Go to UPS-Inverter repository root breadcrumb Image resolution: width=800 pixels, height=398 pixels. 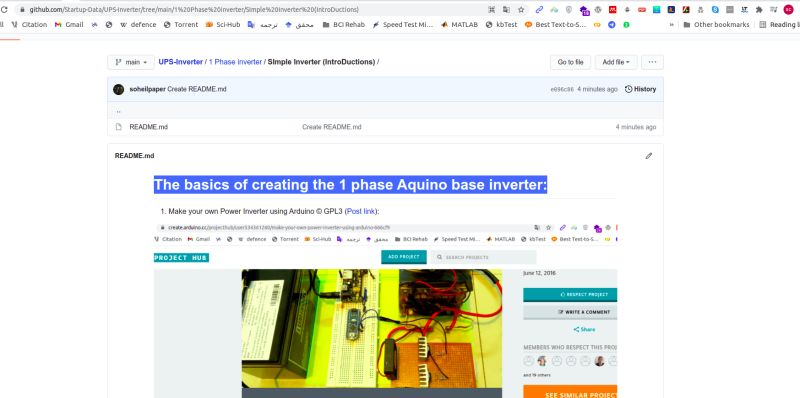pyautogui.click(x=181, y=62)
